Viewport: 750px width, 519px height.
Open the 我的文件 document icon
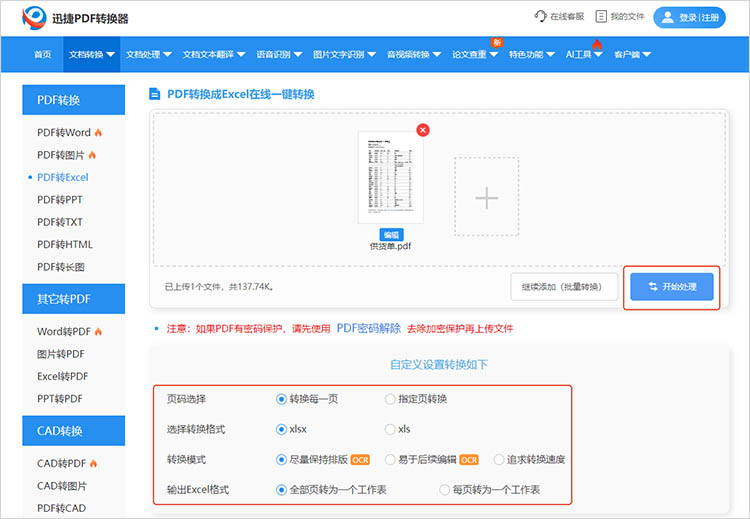[x=601, y=16]
